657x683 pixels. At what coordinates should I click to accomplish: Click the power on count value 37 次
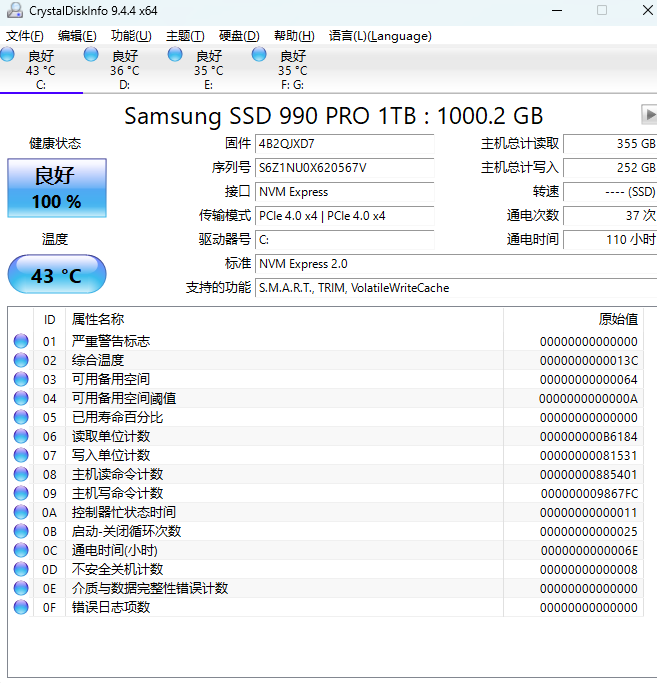[610, 216]
